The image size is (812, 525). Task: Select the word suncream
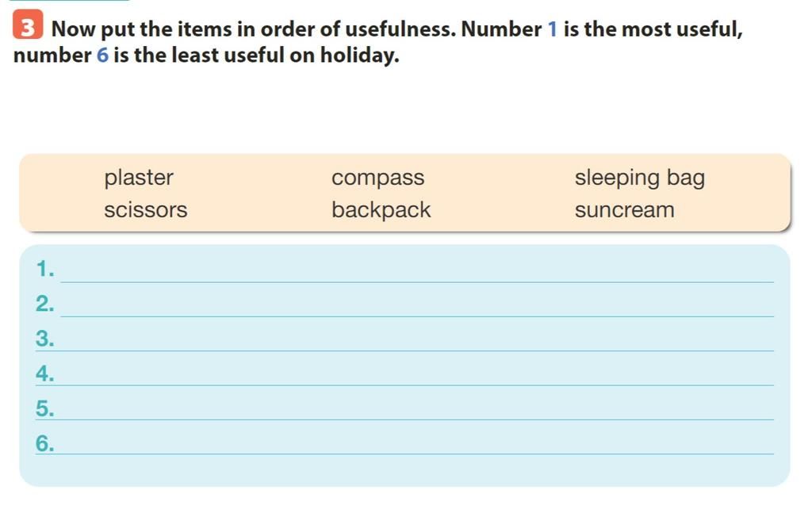(x=625, y=211)
